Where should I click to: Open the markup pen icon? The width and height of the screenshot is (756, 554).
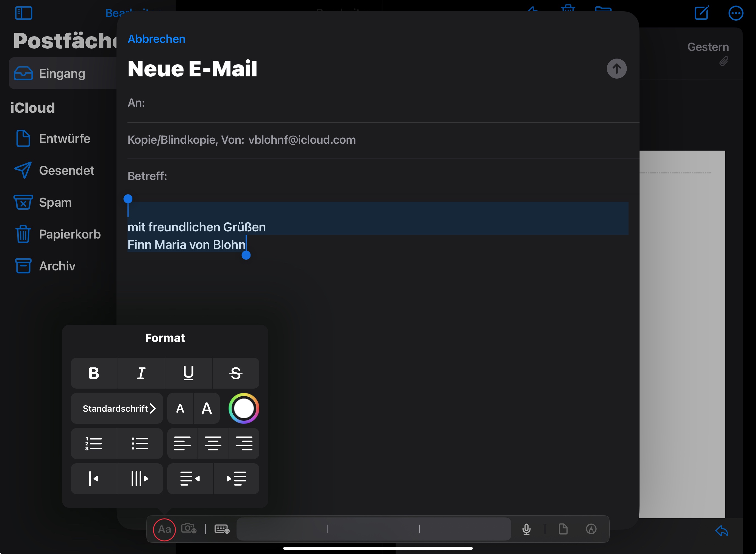tap(591, 529)
